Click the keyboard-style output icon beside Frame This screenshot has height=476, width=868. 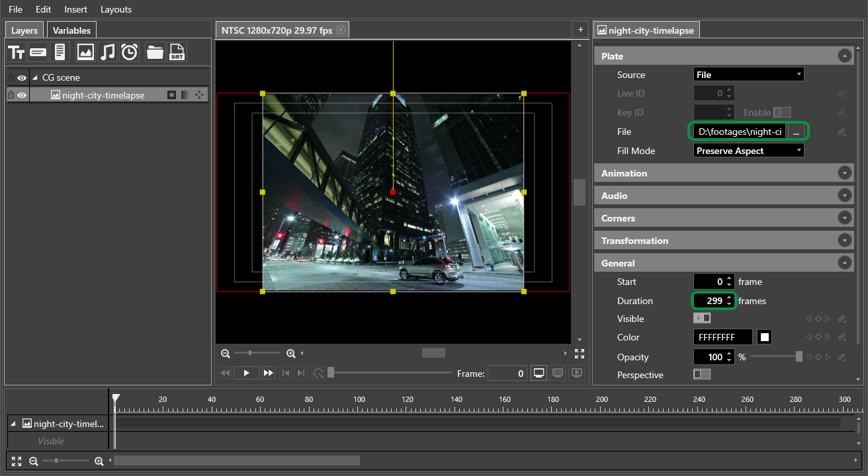pyautogui.click(x=558, y=373)
